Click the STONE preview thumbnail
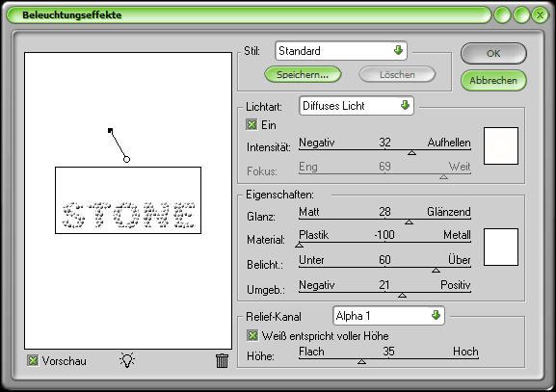 (x=128, y=200)
